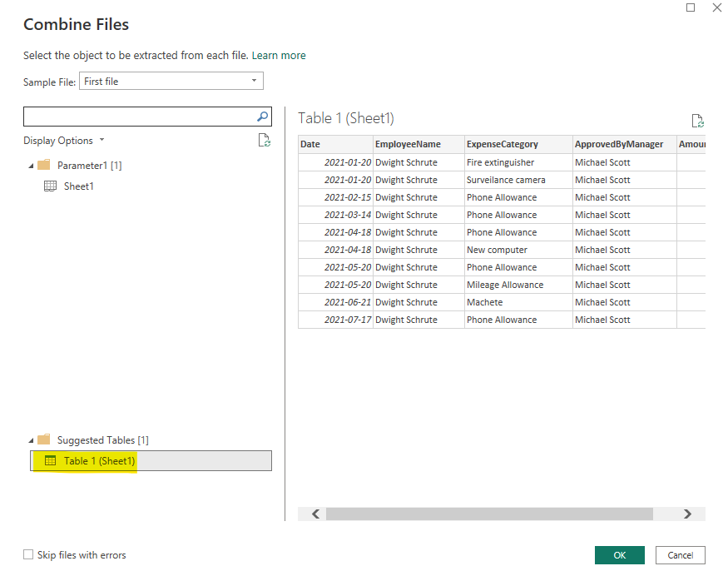
Task: Click the preview refresh icon above the table
Action: tap(697, 121)
